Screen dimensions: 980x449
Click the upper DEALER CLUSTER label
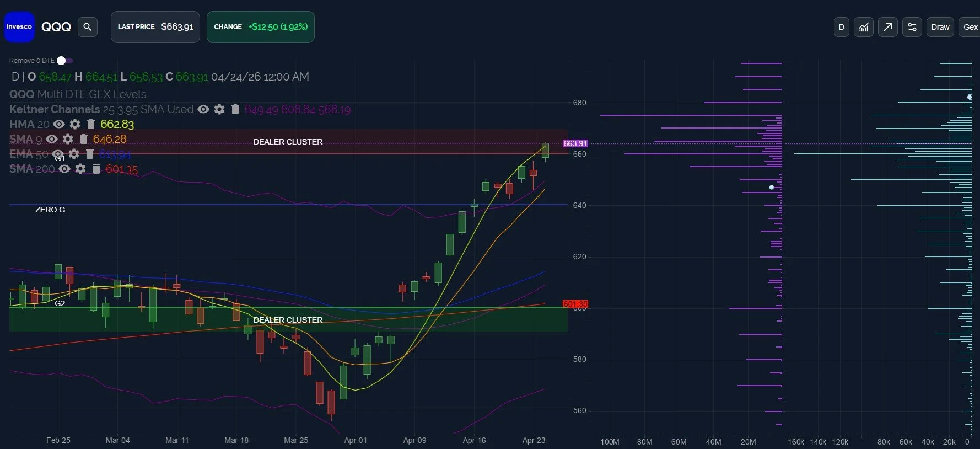point(288,142)
